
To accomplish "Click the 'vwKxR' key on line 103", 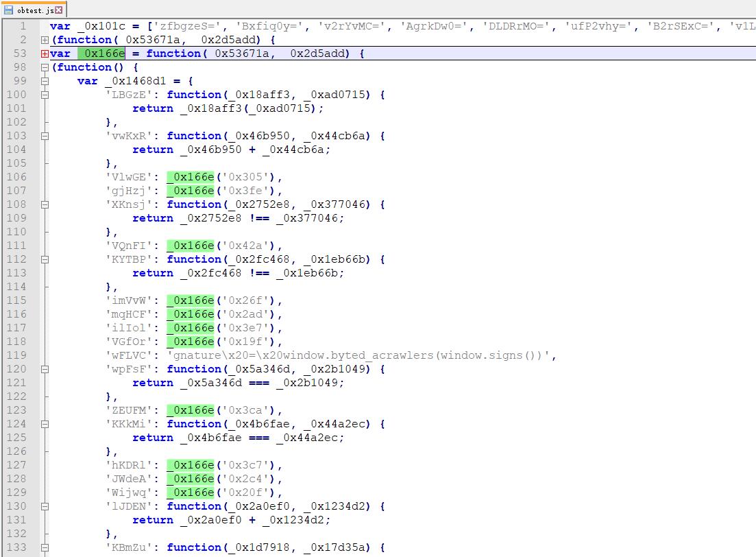I will point(129,136).
